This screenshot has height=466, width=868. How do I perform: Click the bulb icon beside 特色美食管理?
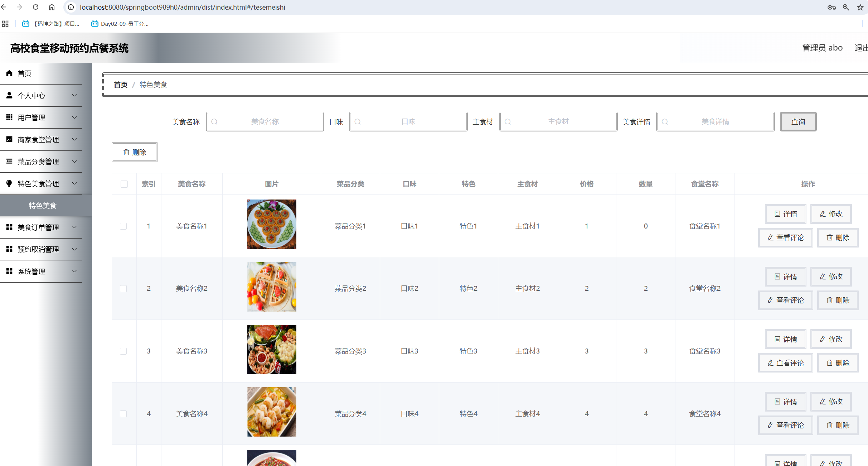click(x=9, y=183)
